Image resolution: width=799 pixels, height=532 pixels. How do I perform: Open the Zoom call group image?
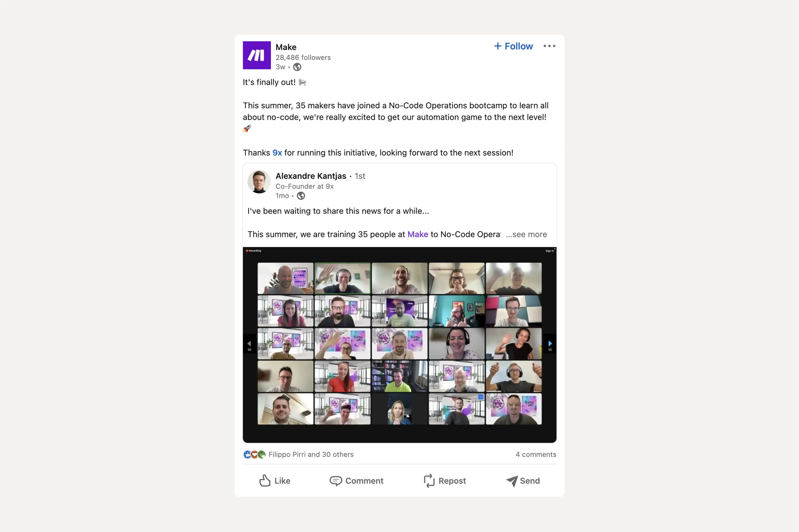pyautogui.click(x=399, y=345)
